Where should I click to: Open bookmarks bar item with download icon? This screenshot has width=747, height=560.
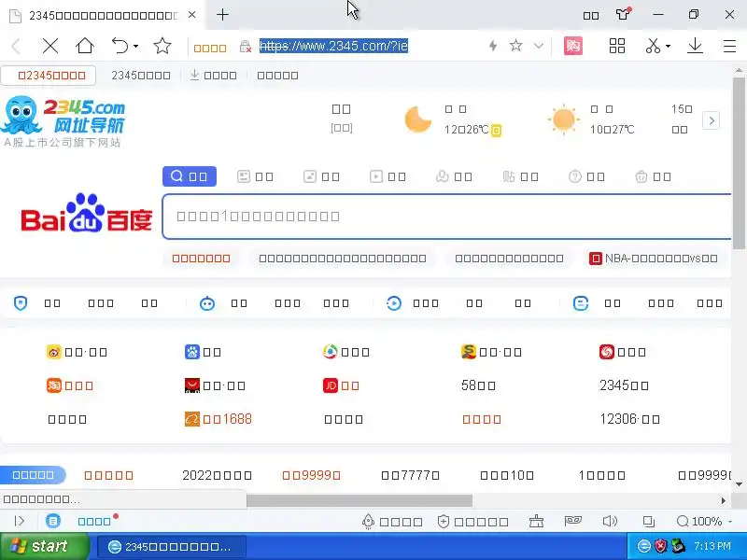pos(214,76)
